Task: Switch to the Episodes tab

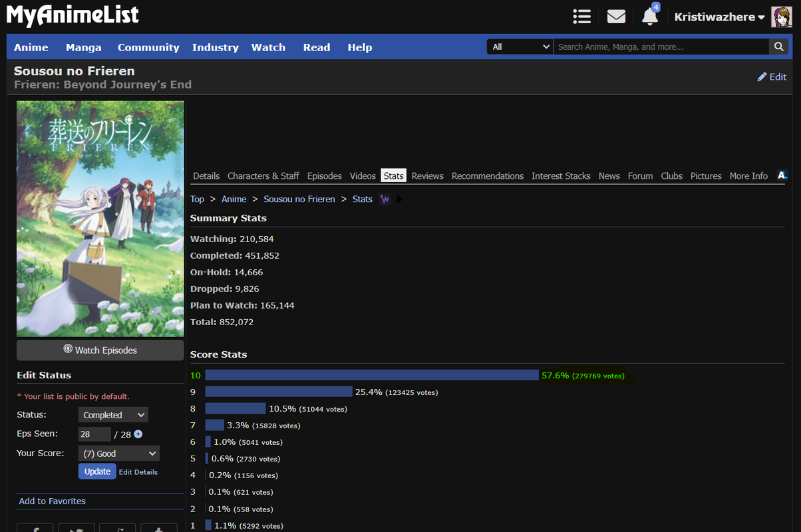Action: coord(325,176)
